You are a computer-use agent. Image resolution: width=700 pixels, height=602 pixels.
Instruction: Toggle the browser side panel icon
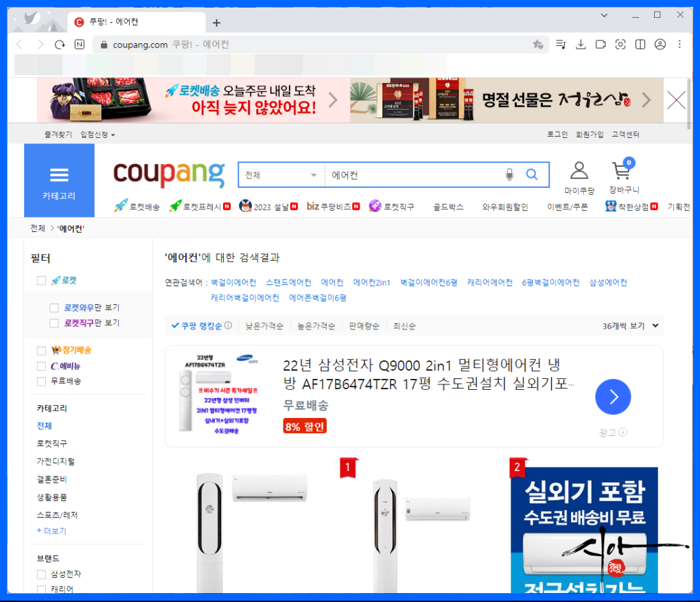640,44
